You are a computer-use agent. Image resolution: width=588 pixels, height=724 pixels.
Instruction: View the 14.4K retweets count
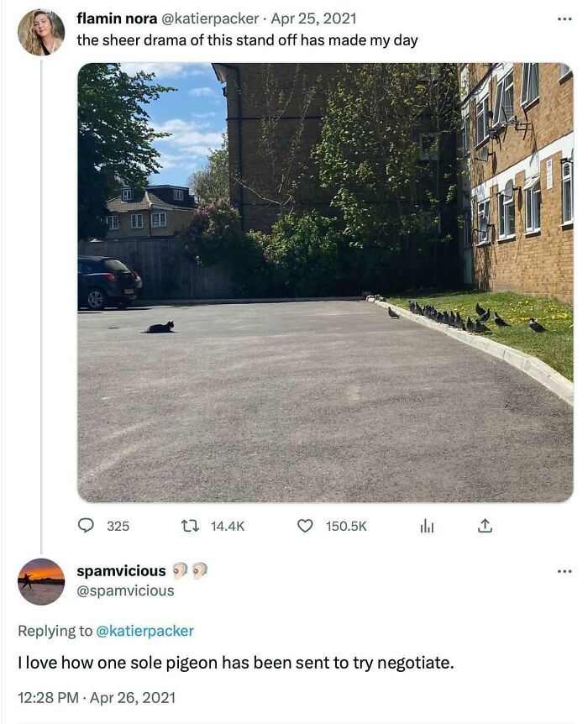coord(228,527)
